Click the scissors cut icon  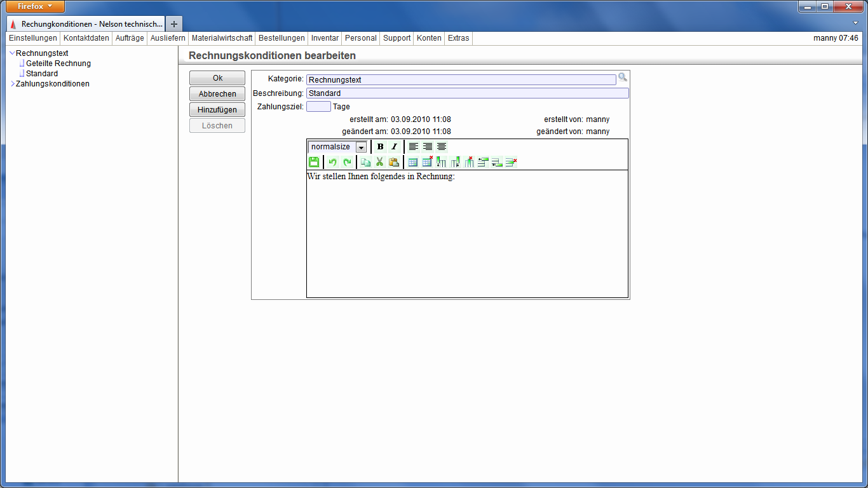coord(380,162)
